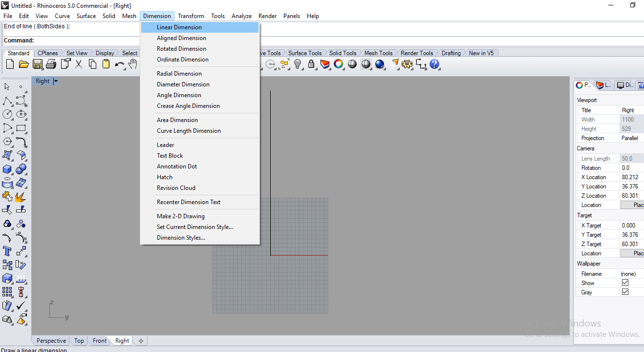Image resolution: width=644 pixels, height=352 pixels.
Task: Click the Camera Location Place button
Action: click(632, 205)
